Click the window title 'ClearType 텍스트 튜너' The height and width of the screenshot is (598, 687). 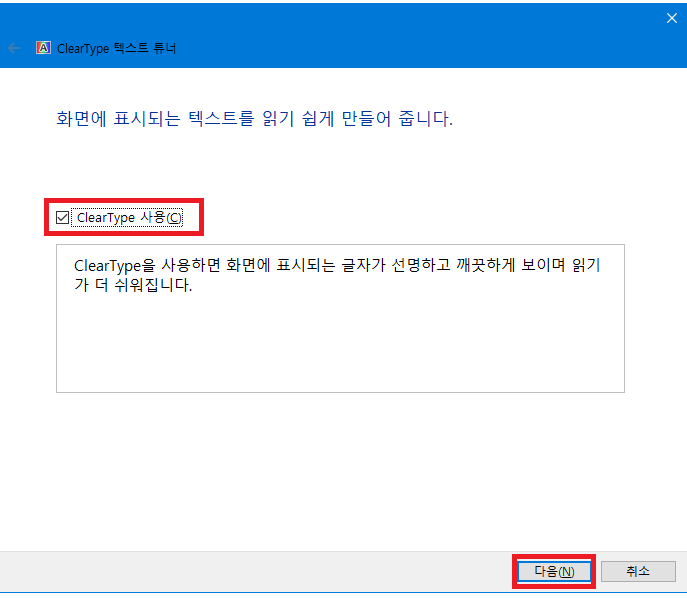pos(117,48)
